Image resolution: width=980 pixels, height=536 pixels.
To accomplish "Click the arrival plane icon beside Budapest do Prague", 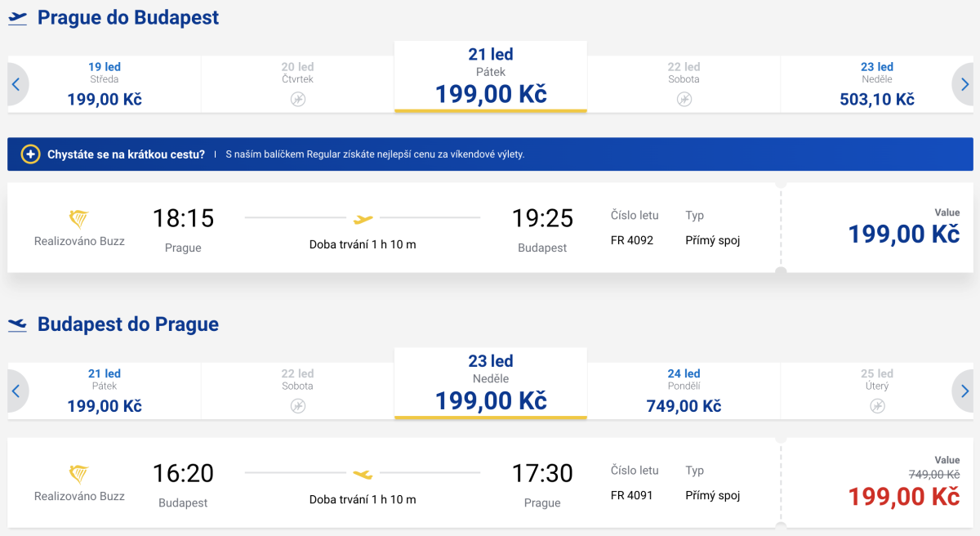I will click(x=17, y=325).
